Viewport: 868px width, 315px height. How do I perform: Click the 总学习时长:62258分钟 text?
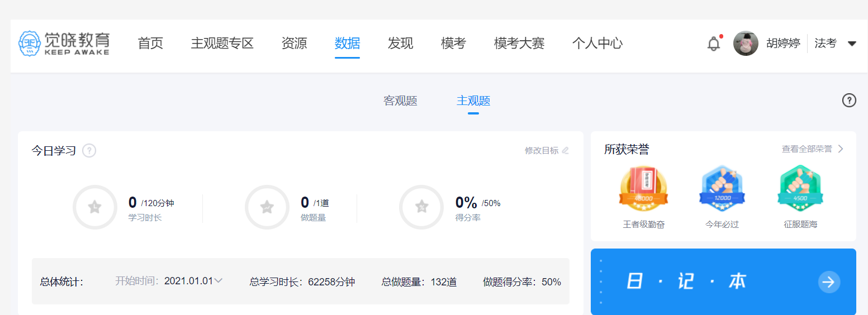pyautogui.click(x=302, y=282)
